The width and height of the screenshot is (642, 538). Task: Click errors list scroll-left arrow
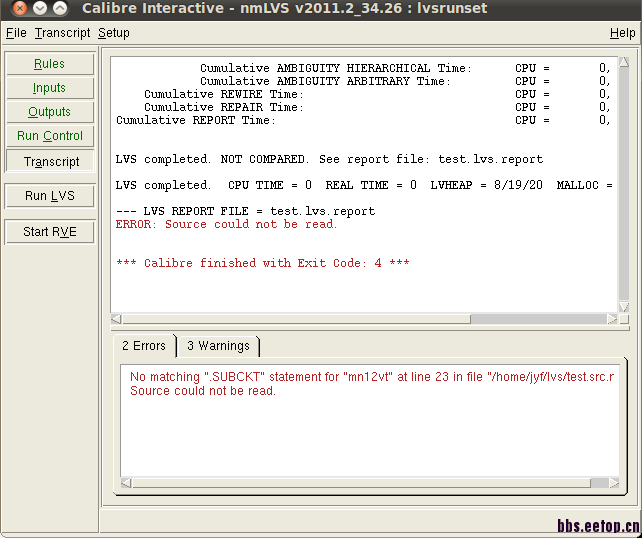(x=126, y=483)
